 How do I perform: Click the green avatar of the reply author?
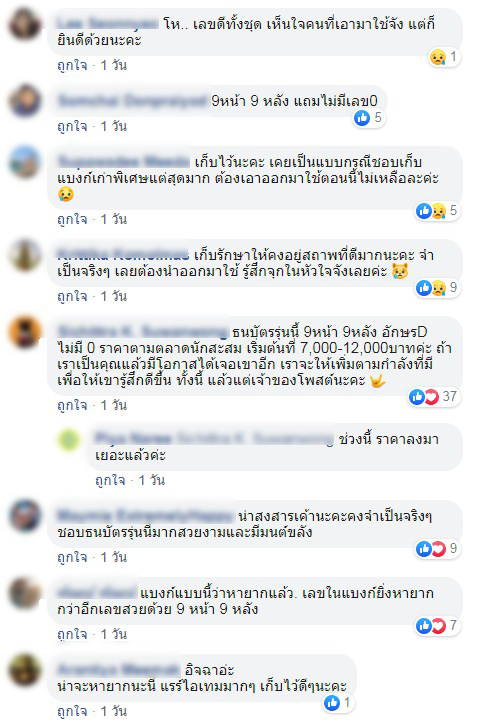69,439
